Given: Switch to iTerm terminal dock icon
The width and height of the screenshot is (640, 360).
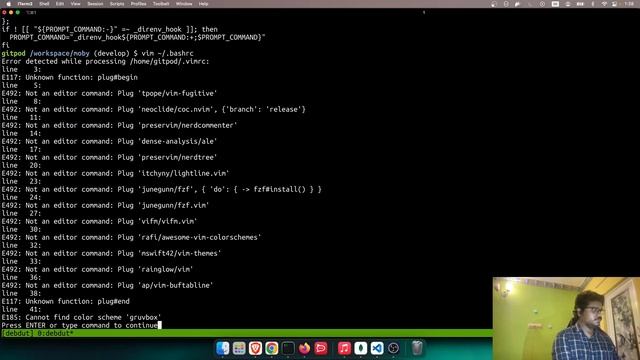Looking at the screenshot, I should pos(288,348).
